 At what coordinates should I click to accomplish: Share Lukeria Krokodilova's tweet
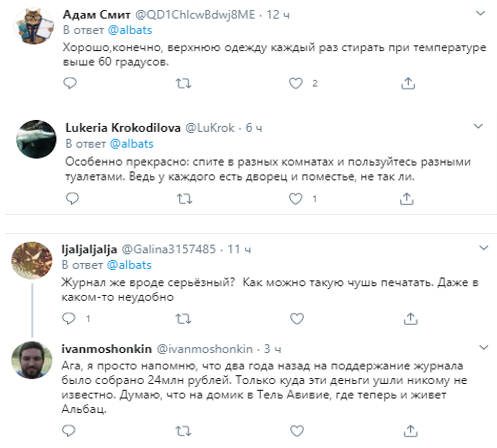(407, 199)
